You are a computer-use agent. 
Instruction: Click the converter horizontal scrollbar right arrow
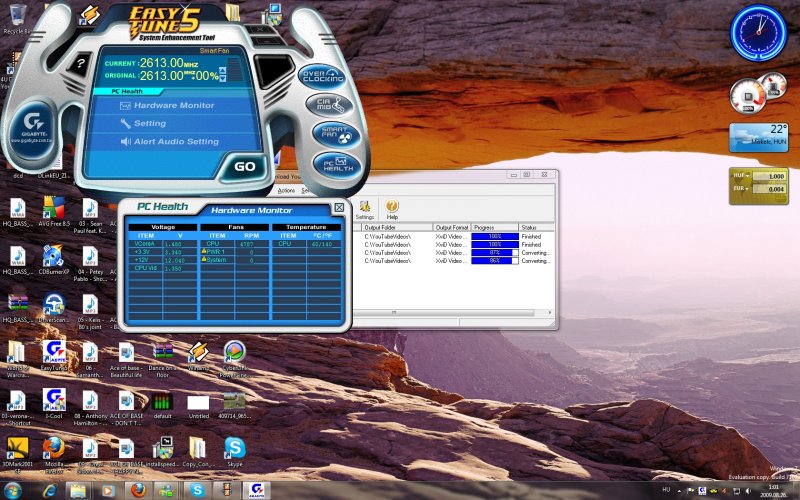pos(549,312)
